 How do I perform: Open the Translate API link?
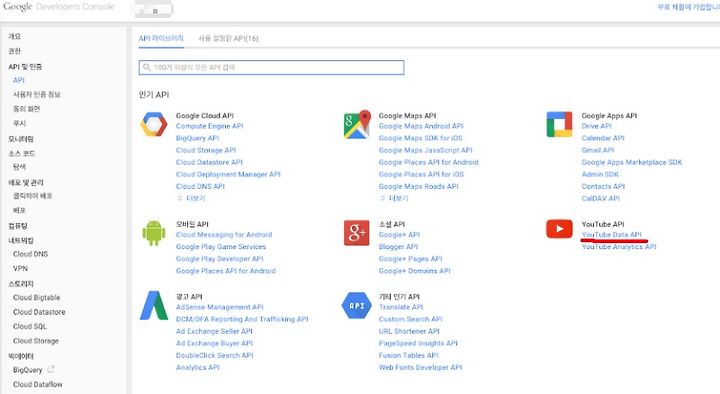click(401, 307)
